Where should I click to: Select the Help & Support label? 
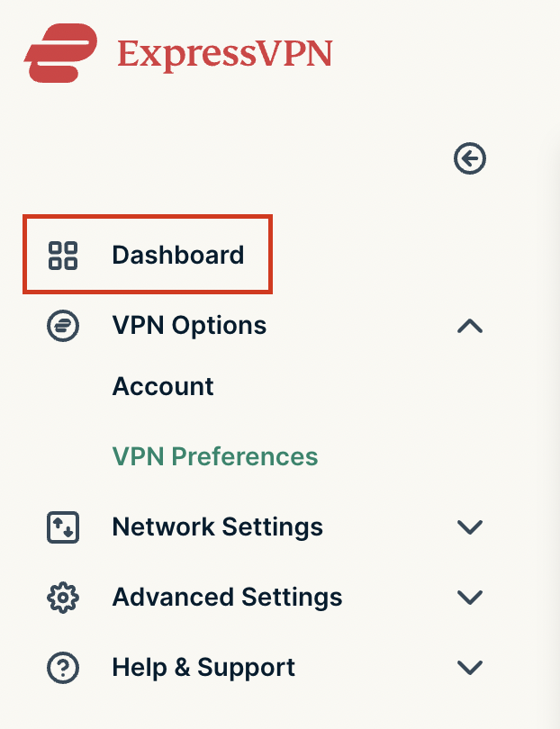tap(203, 667)
